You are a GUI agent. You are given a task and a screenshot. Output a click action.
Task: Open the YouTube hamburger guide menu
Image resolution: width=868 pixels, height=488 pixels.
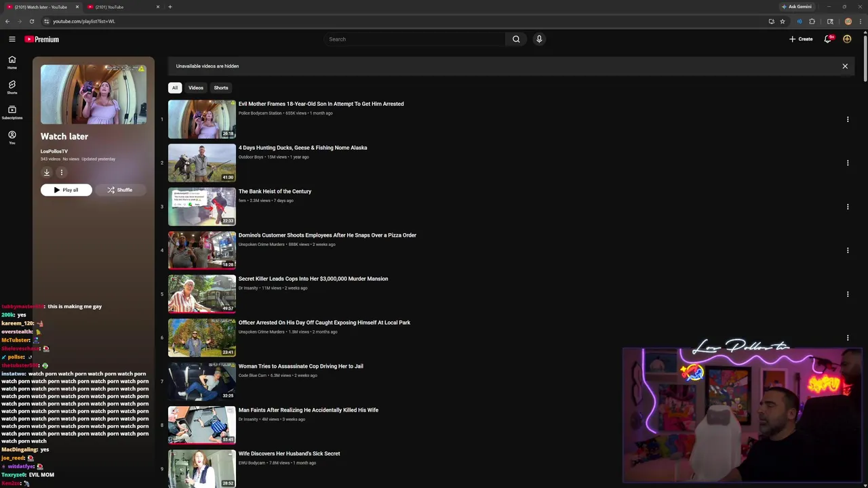tap(12, 39)
